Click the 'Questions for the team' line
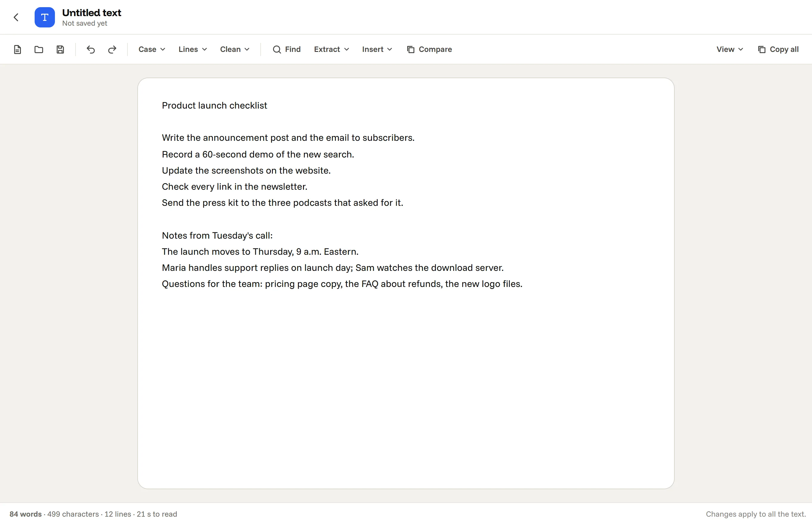This screenshot has height=525, width=812. (x=342, y=284)
